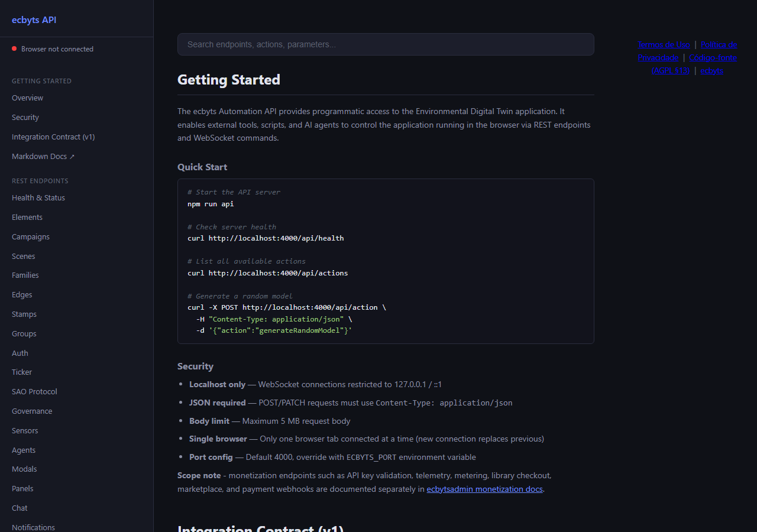Click the Quick Start subheading

(202, 167)
